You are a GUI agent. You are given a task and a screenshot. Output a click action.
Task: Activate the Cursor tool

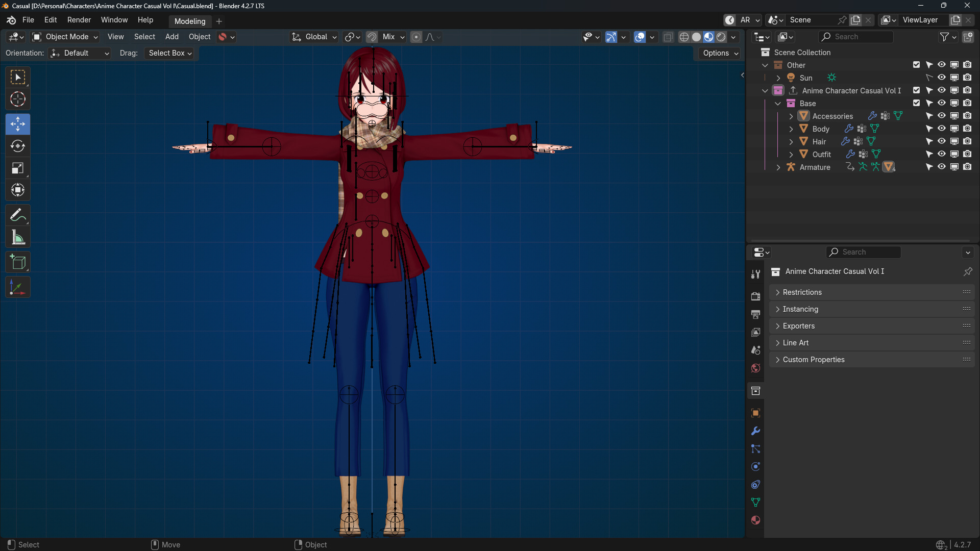point(18,99)
